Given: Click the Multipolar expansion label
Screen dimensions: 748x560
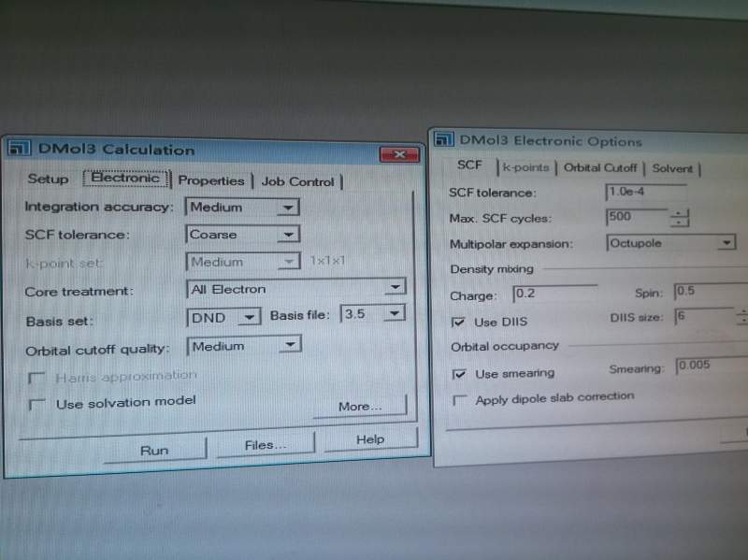Looking at the screenshot, I should pyautogui.click(x=511, y=244).
